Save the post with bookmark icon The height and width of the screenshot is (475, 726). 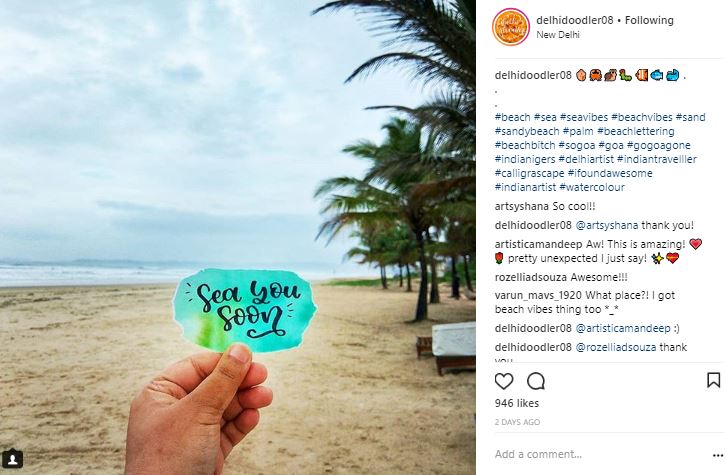click(x=713, y=380)
